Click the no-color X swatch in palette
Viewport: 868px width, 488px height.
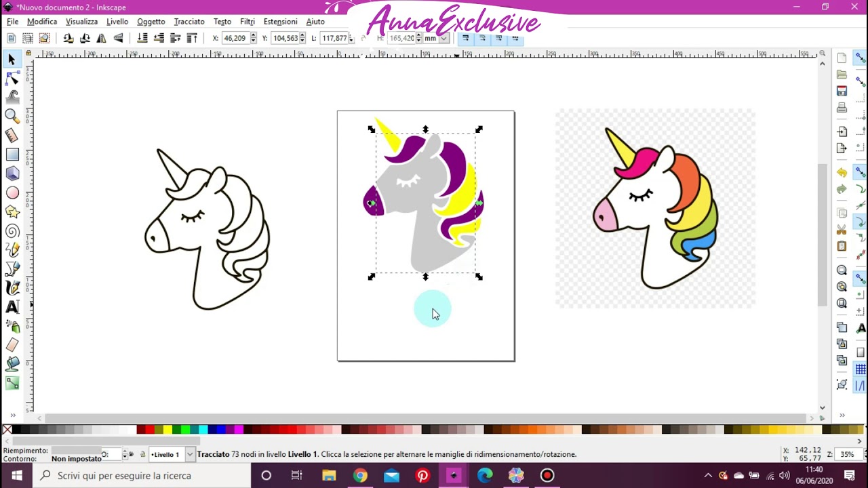click(x=7, y=430)
